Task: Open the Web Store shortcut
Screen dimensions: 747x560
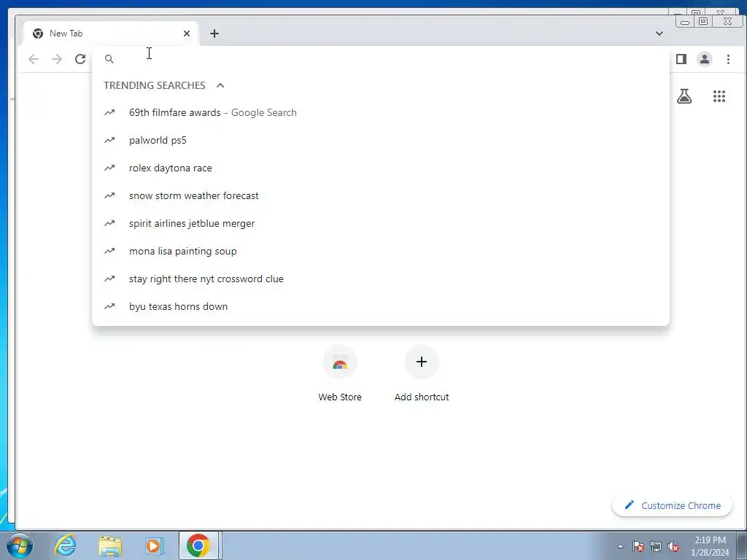Action: coord(340,374)
